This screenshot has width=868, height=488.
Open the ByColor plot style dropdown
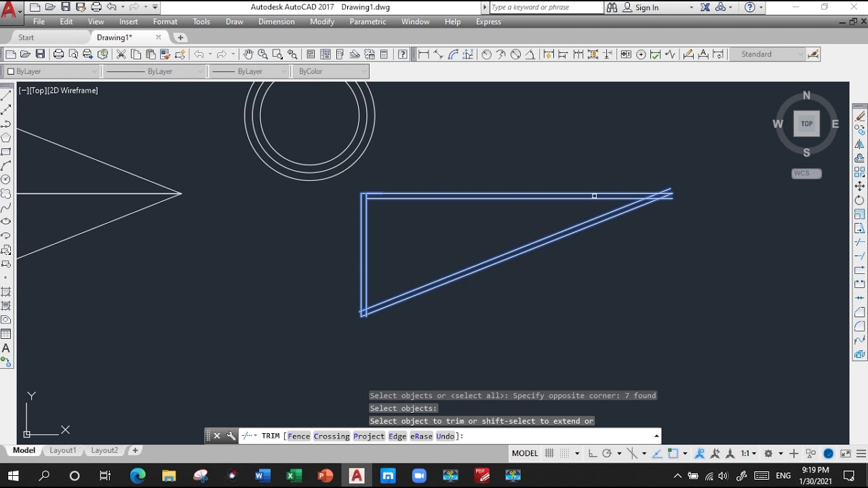pyautogui.click(x=331, y=71)
